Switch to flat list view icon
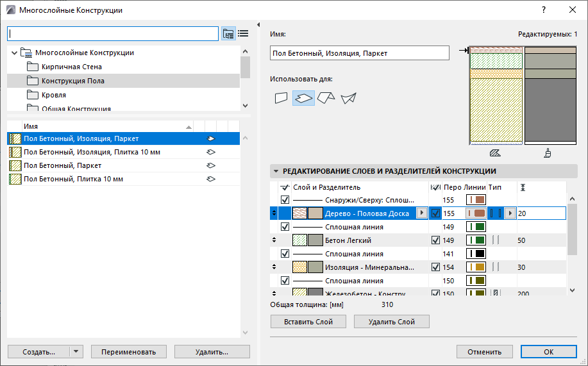The width and height of the screenshot is (588, 366). coord(244,34)
